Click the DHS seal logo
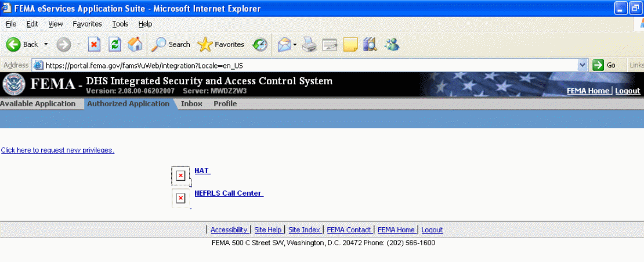This screenshot has width=644, height=262. point(13,84)
